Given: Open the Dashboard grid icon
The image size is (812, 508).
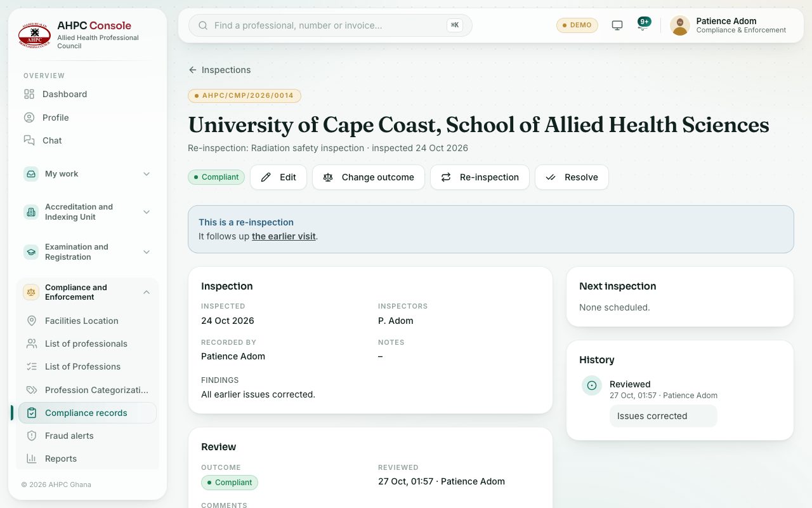Looking at the screenshot, I should click(x=29, y=94).
